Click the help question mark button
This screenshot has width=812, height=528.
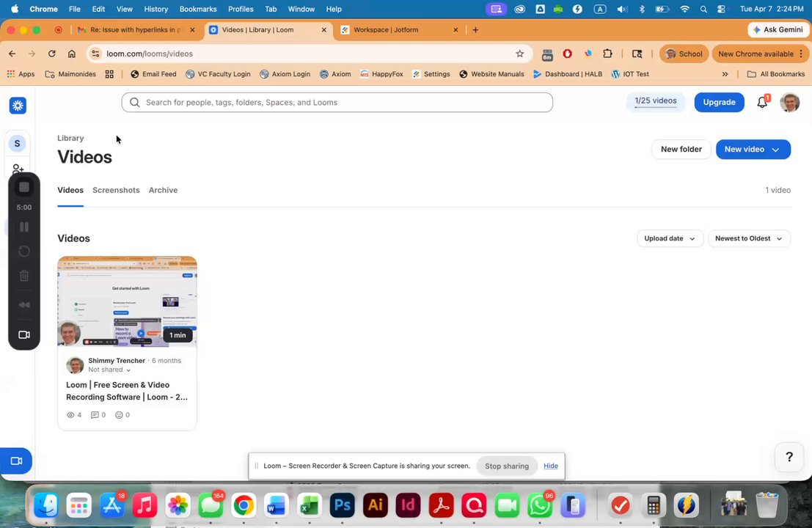[789, 457]
